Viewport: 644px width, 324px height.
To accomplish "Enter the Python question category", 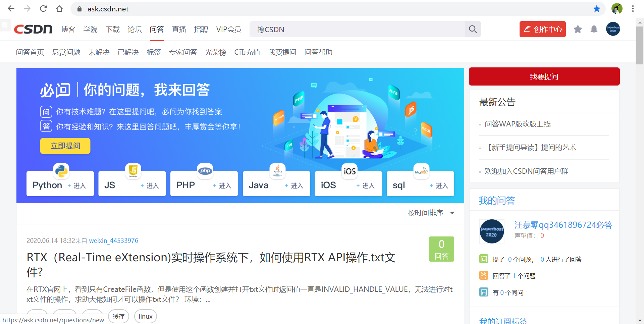I will click(x=60, y=184).
